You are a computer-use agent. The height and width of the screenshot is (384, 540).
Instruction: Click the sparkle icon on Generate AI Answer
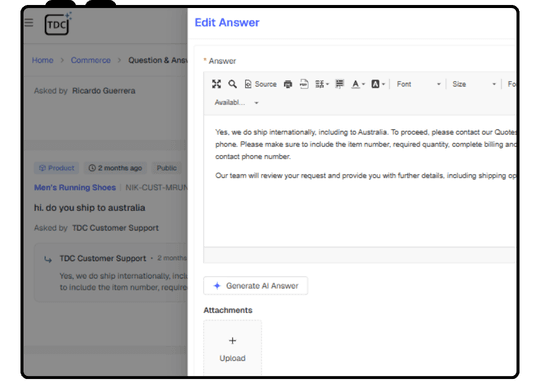pos(217,286)
